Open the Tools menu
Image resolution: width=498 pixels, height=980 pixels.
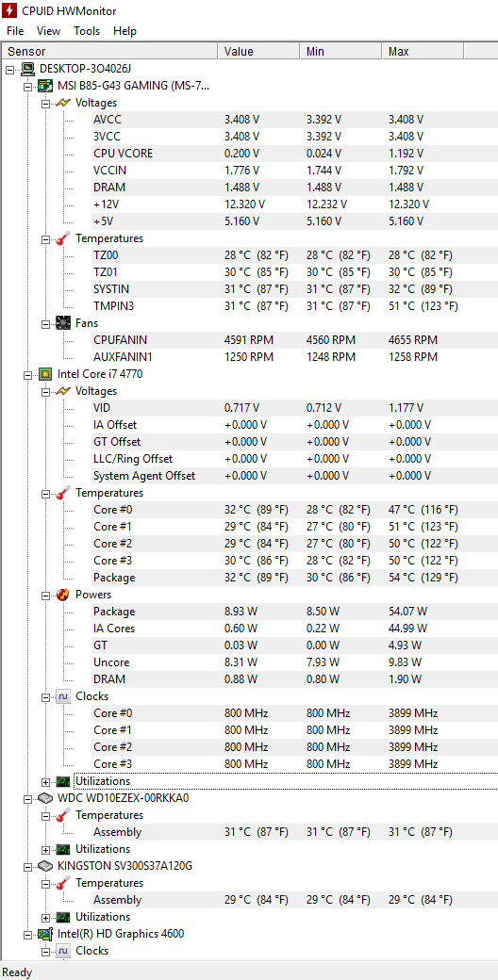pyautogui.click(x=87, y=30)
